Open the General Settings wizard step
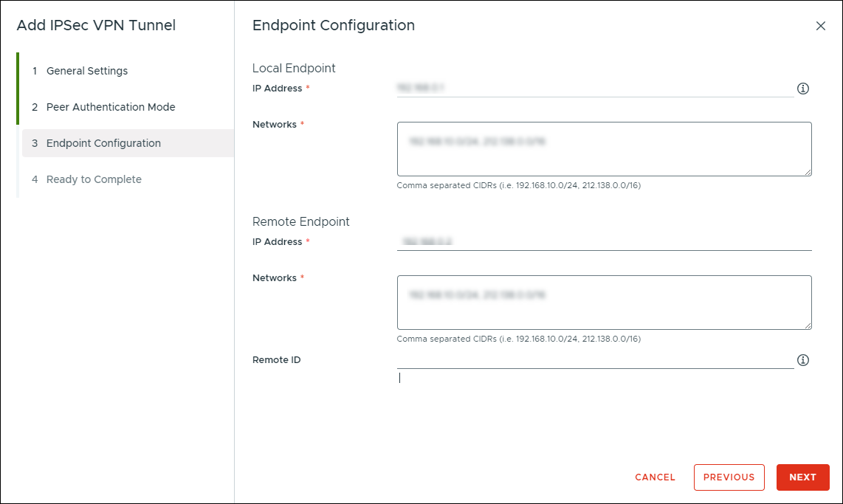The width and height of the screenshot is (843, 504). [x=86, y=71]
